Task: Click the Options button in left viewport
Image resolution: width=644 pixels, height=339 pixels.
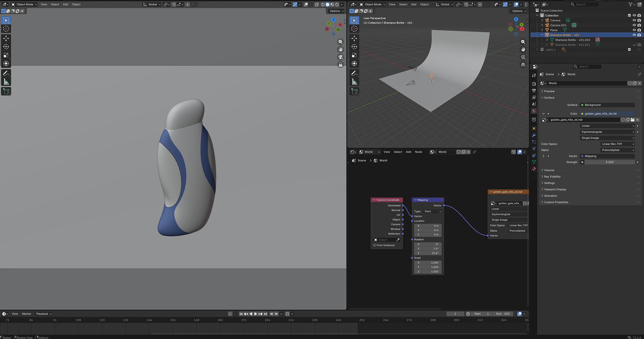Action: point(336,11)
